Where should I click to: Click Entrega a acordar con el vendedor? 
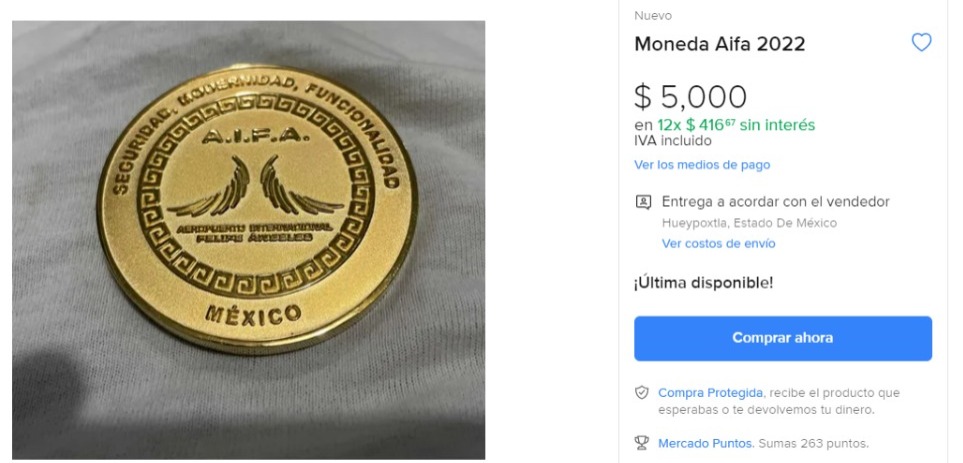pos(776,201)
